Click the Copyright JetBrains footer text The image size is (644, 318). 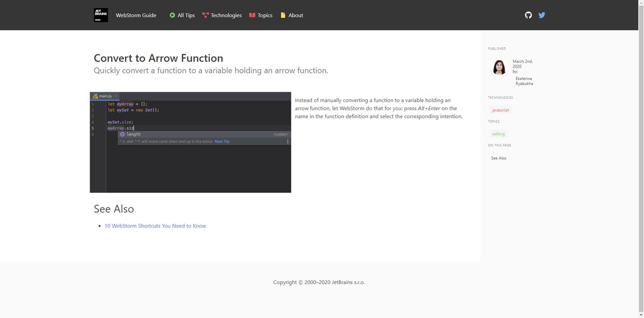(319, 282)
